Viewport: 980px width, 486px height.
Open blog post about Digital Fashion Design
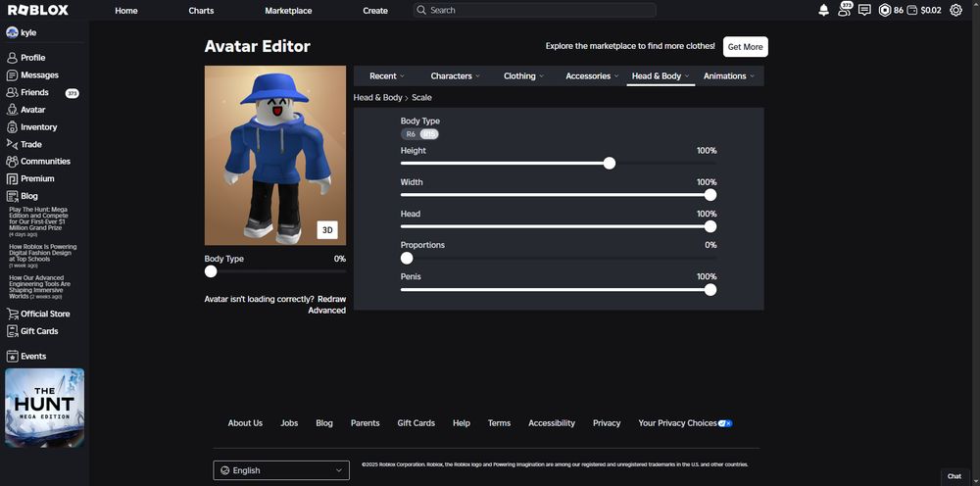[43, 256]
